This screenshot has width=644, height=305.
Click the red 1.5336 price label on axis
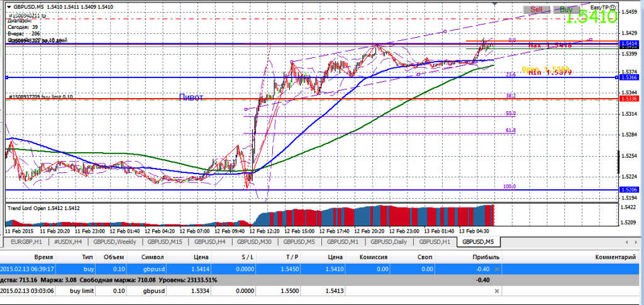pyautogui.click(x=628, y=99)
